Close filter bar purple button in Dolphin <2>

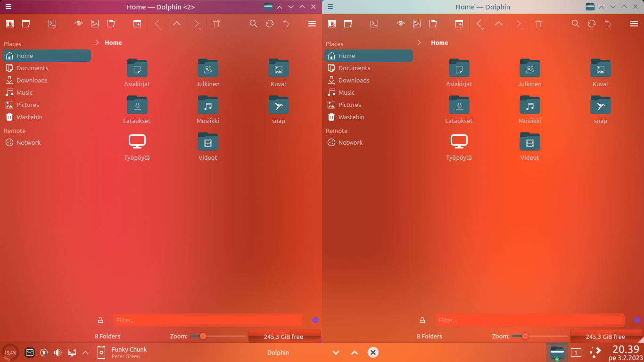point(315,320)
